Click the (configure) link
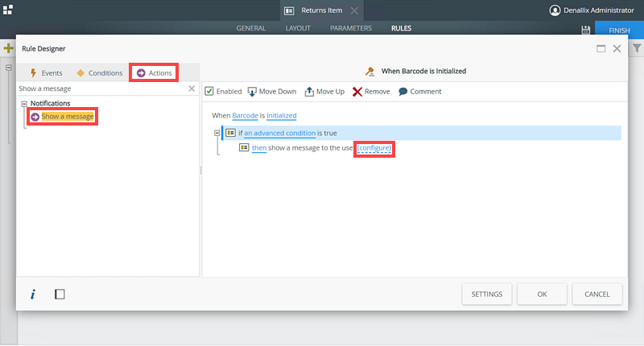This screenshot has height=346, width=644. point(374,148)
